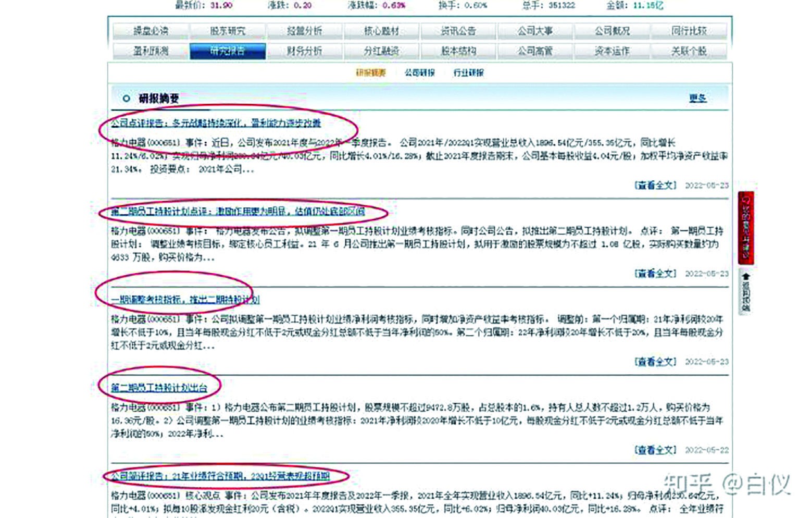Open report titled 第二期员工持股计划出台
Viewport: 812px width, 518px height.
[158, 387]
